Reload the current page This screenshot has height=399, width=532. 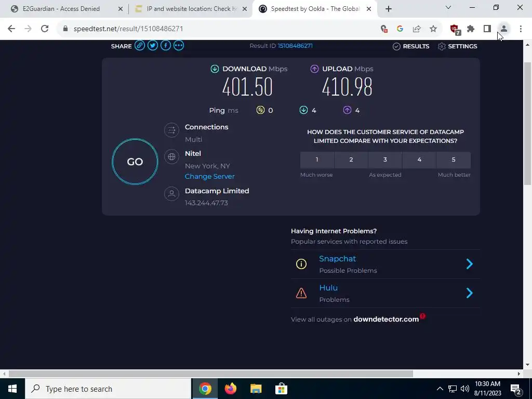(45, 29)
